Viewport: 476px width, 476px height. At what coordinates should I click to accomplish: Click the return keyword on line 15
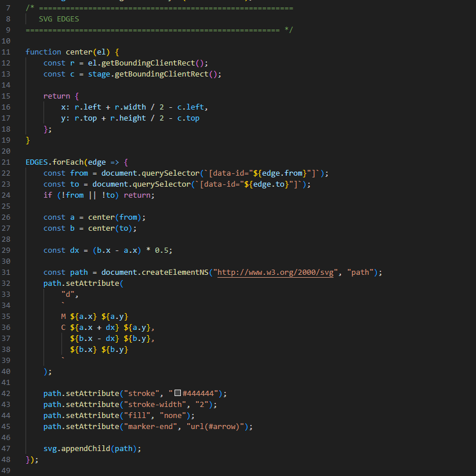tap(57, 96)
